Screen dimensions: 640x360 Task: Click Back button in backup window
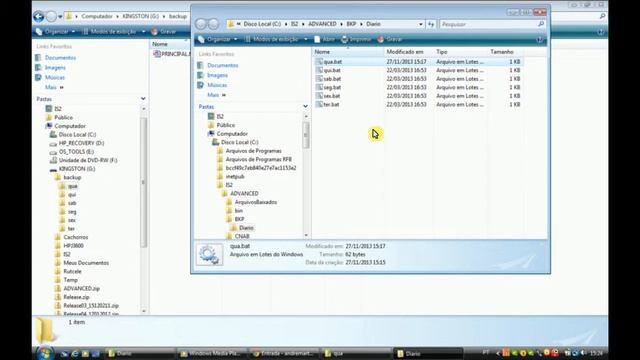39,16
